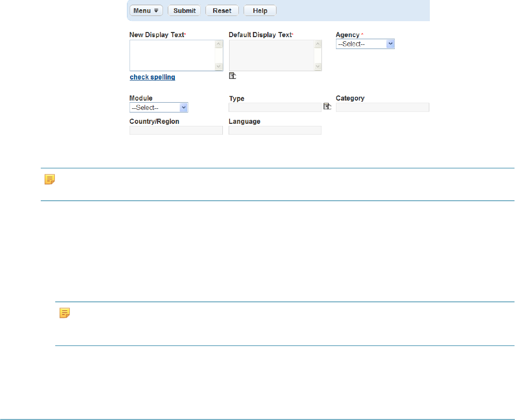515x420 pixels.
Task: Click the Submit button
Action: (x=184, y=10)
